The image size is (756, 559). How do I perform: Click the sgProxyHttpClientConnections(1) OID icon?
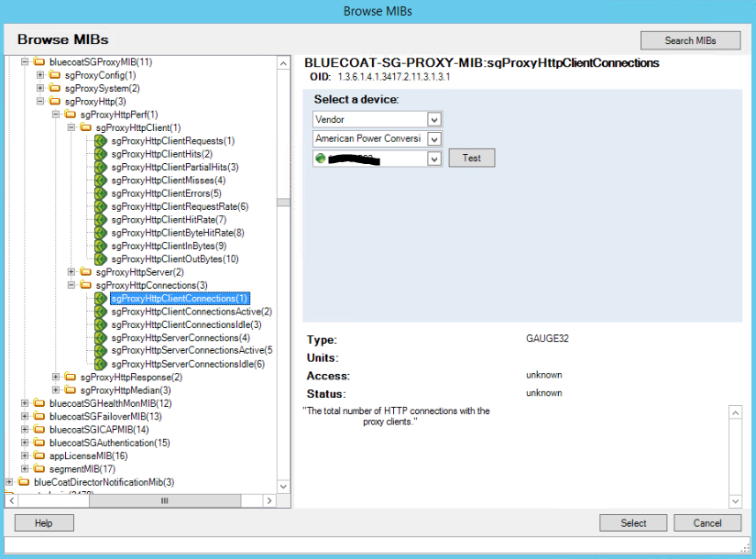tap(100, 299)
